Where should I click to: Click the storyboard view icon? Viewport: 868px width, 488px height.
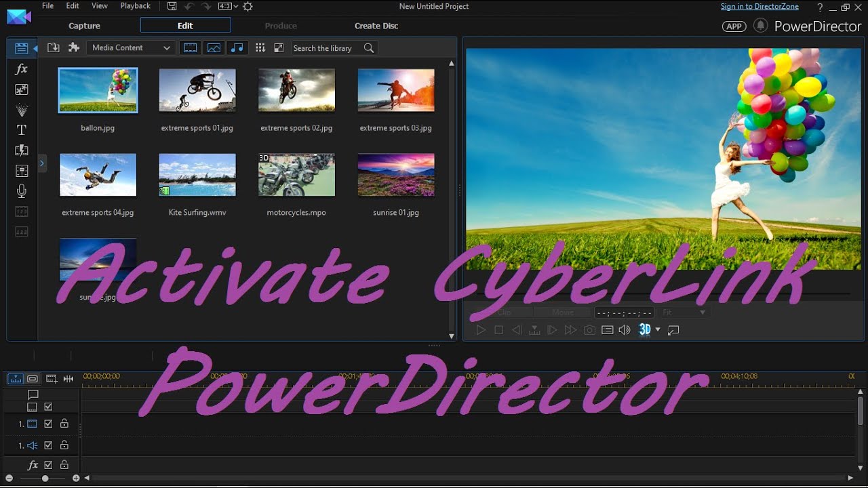(x=32, y=379)
